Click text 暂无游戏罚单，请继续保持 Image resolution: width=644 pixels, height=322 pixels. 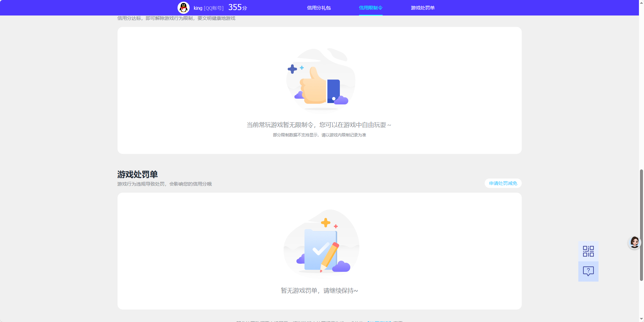[x=319, y=291]
